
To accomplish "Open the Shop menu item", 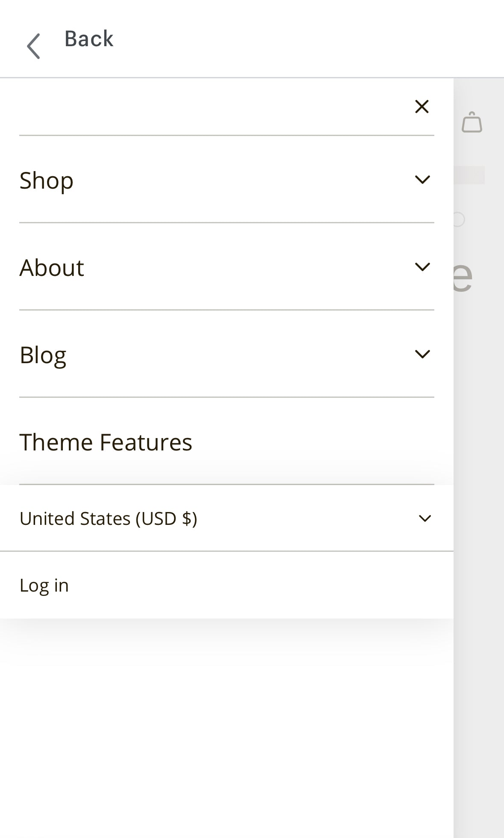I will tap(47, 181).
